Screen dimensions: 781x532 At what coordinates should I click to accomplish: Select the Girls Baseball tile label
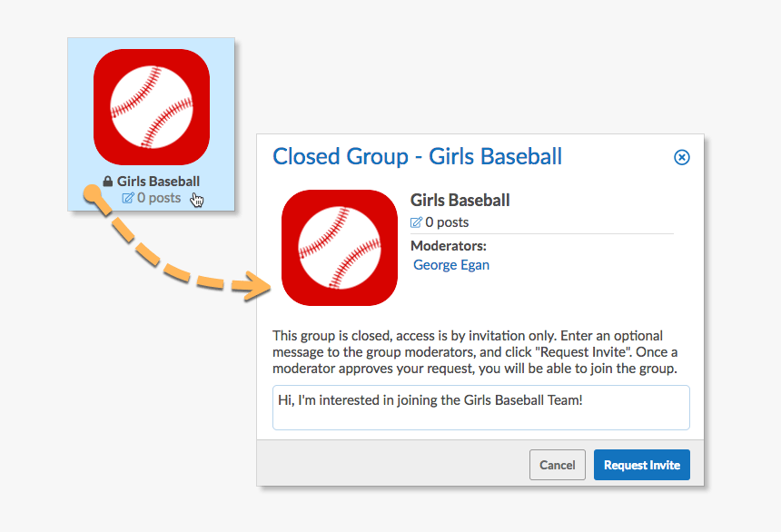pyautogui.click(x=158, y=182)
